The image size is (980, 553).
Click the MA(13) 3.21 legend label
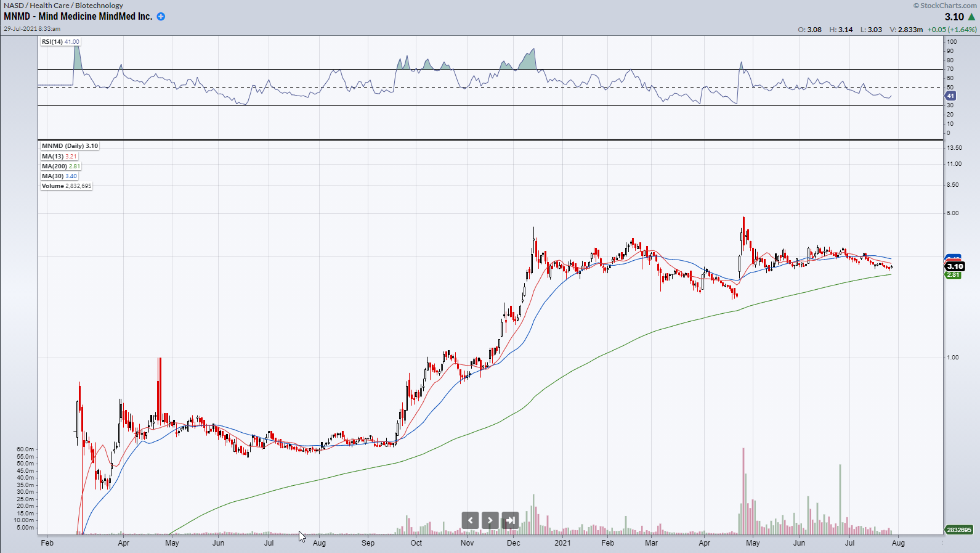point(59,157)
